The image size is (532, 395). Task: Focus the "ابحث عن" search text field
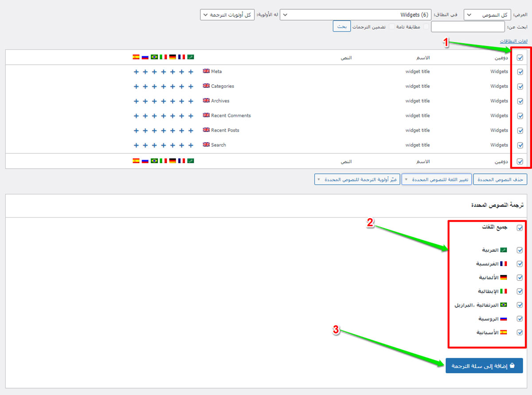468,27
